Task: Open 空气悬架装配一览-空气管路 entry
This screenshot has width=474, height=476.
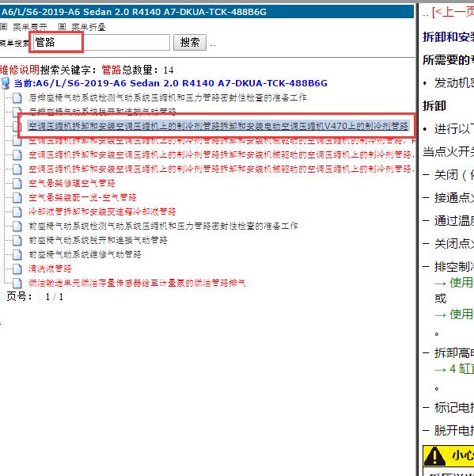Action: pos(82,197)
